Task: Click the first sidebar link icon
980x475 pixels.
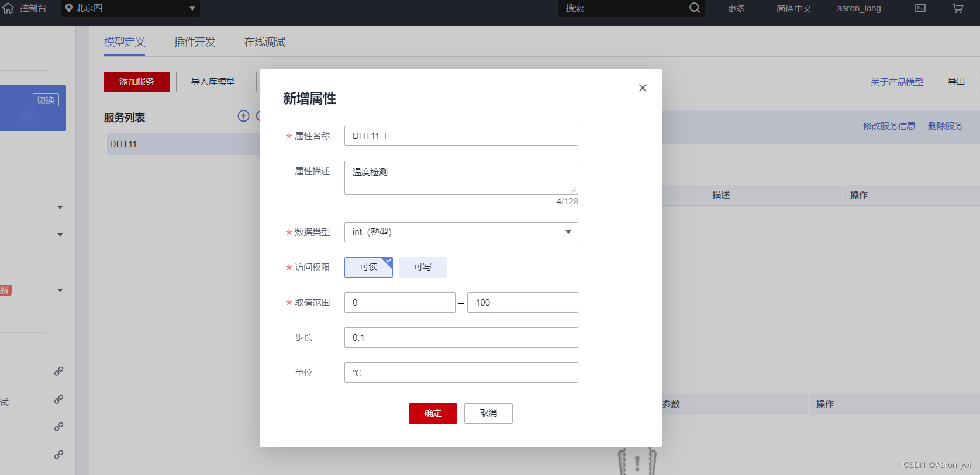Action: tap(58, 371)
